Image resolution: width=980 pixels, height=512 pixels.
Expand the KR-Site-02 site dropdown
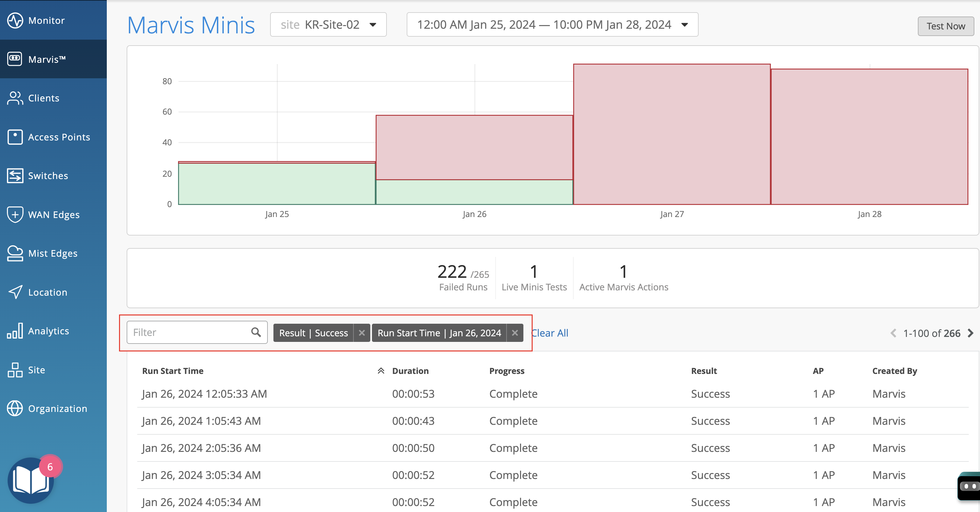click(x=328, y=25)
